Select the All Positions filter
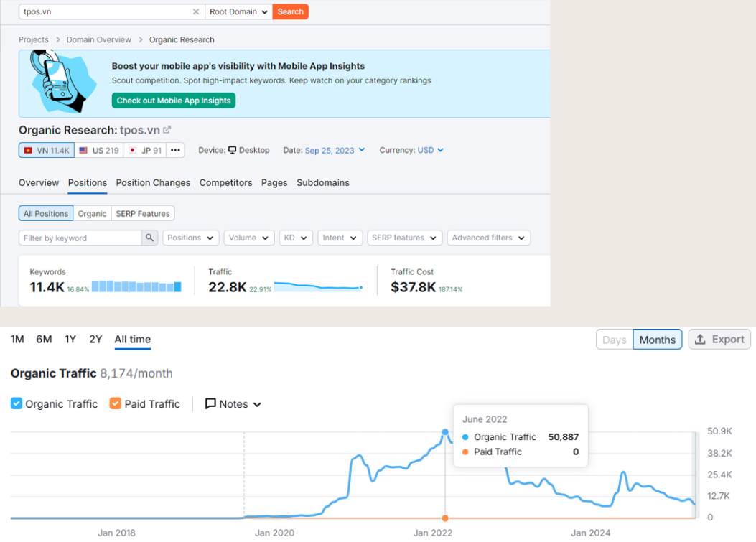The image size is (756, 542). coord(46,214)
